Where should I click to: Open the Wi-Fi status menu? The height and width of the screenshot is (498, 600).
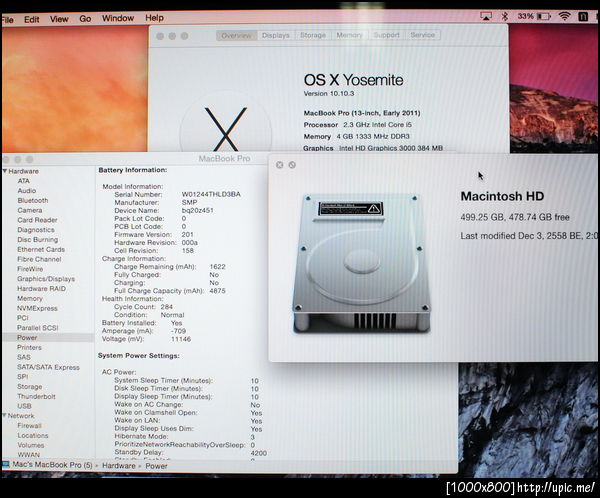(x=563, y=16)
